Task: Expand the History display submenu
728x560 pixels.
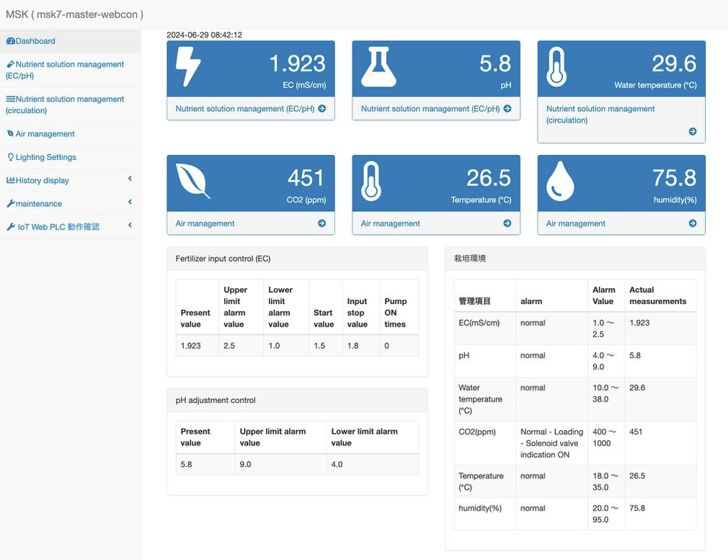Action: pyautogui.click(x=130, y=179)
